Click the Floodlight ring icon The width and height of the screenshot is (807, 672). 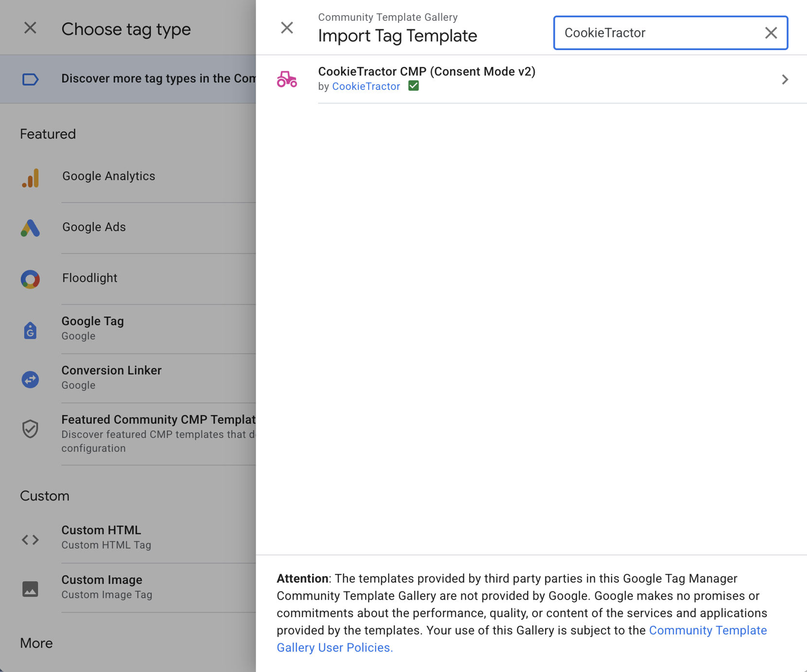click(30, 279)
